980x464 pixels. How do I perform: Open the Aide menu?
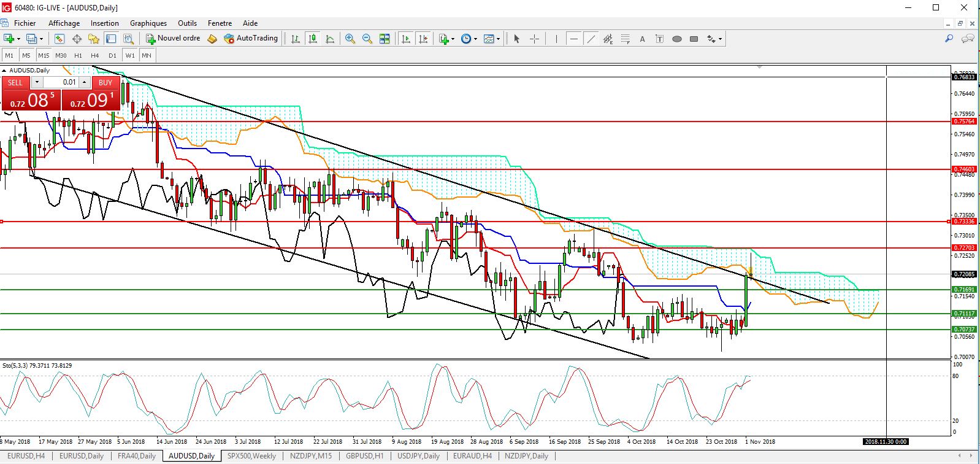[250, 23]
